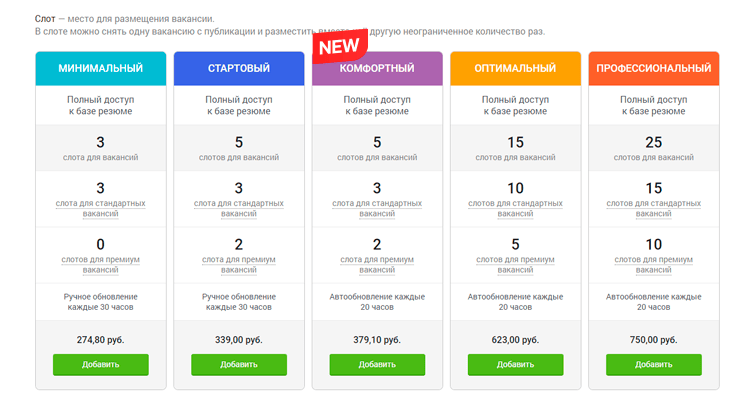Open premium vacancies slot hint in Минимальный
Viewport: 750px width, 400px height.
click(x=100, y=264)
